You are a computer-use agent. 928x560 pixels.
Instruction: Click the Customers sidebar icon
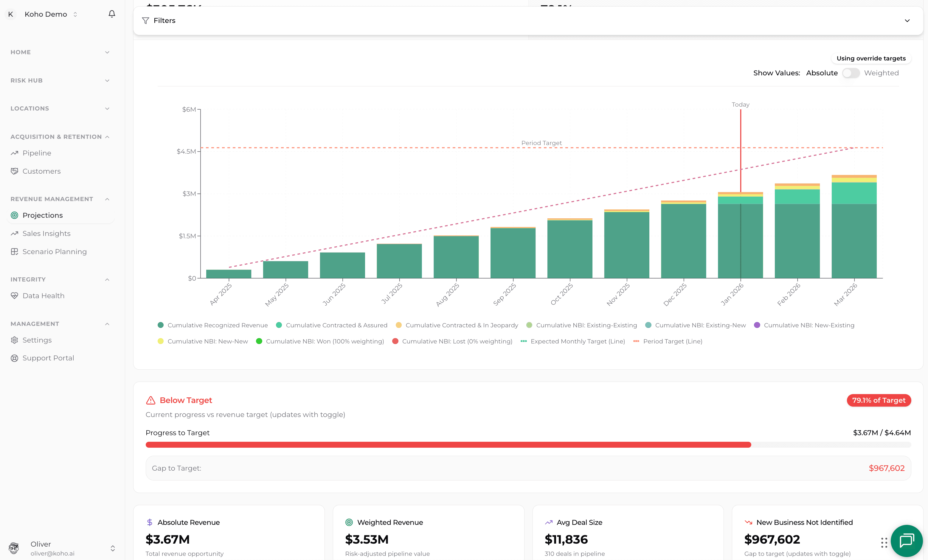pos(14,171)
